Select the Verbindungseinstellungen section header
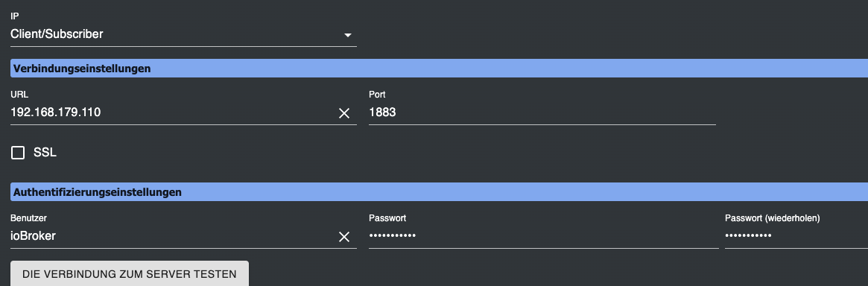868x286 pixels. pyautogui.click(x=439, y=69)
